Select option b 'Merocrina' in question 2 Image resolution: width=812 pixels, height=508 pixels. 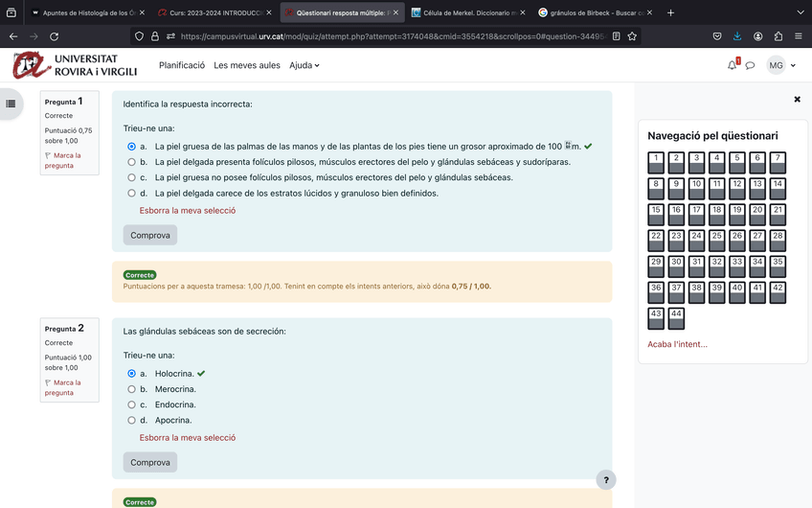(132, 389)
